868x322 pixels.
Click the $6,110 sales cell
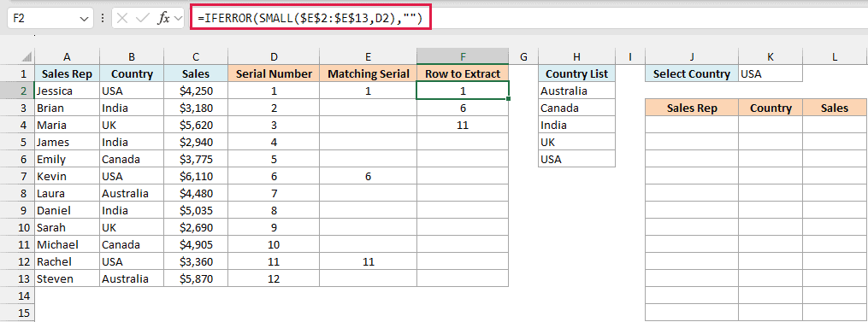(x=196, y=177)
